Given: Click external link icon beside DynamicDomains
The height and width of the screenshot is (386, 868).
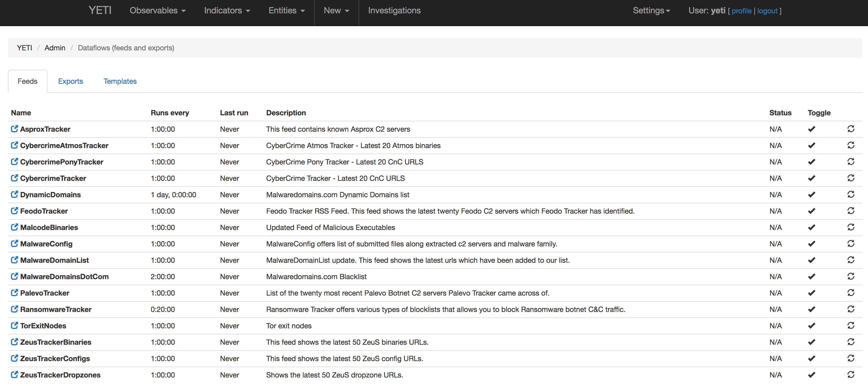Looking at the screenshot, I should [14, 194].
